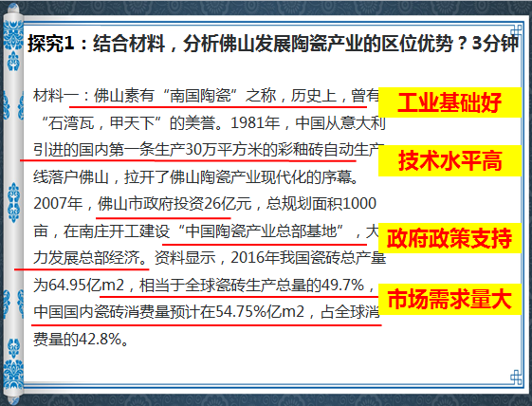Click the blue porcelain motif at scroll middle
The height and width of the screenshot is (406, 532).
13,202
